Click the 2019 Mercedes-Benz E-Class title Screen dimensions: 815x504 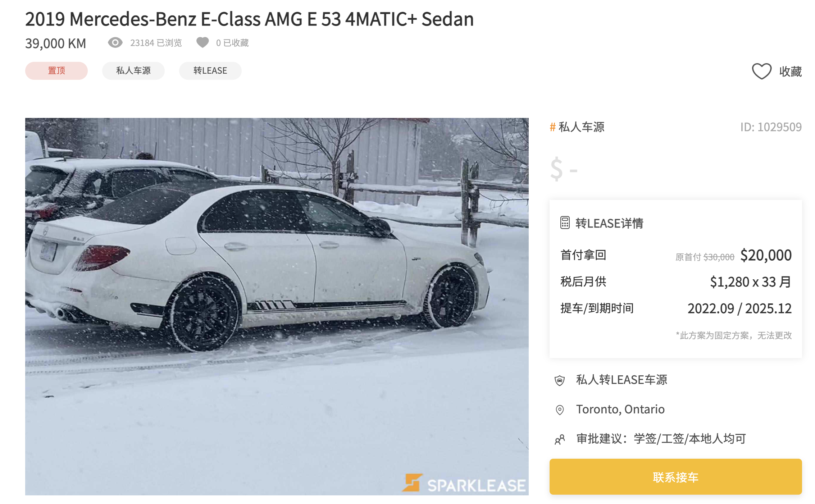(x=249, y=19)
